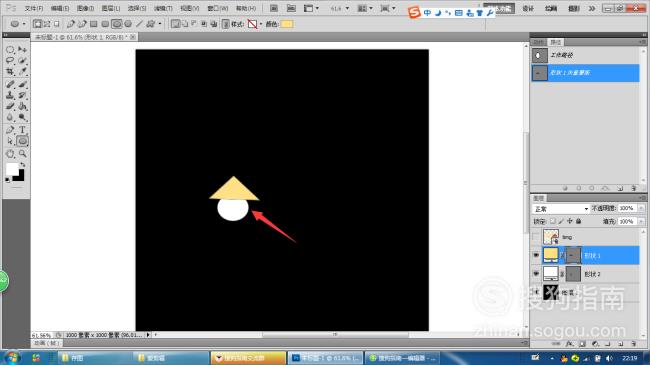The width and height of the screenshot is (650, 365).
Task: Select the Eyedropper tool
Action: click(22, 72)
